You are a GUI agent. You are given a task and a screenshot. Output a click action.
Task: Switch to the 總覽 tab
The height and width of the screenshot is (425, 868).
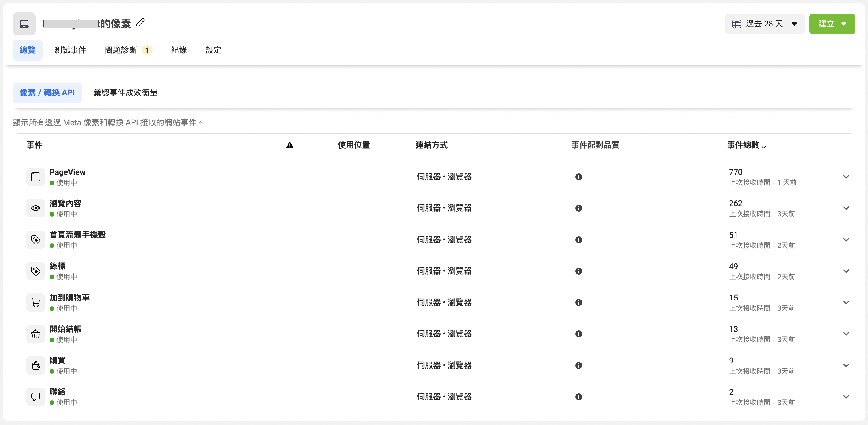28,50
